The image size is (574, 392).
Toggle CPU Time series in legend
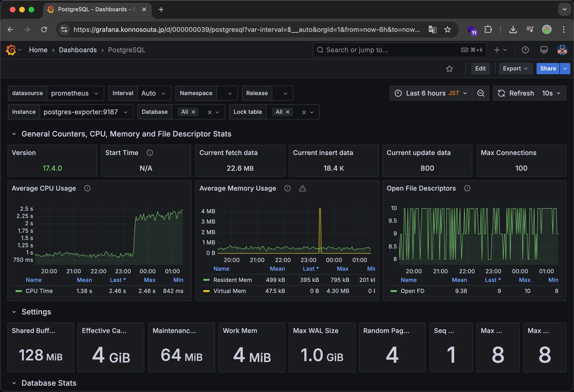[39, 291]
